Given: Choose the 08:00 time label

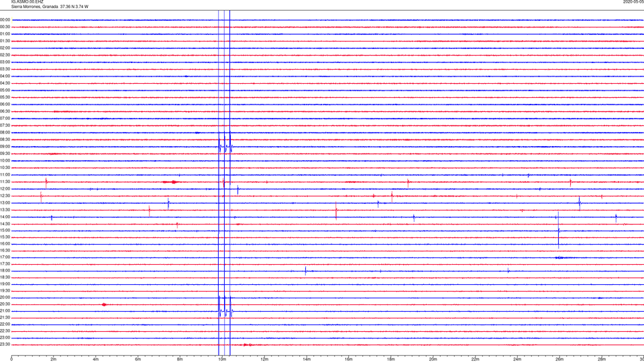Looking at the screenshot, I should click(5, 133).
